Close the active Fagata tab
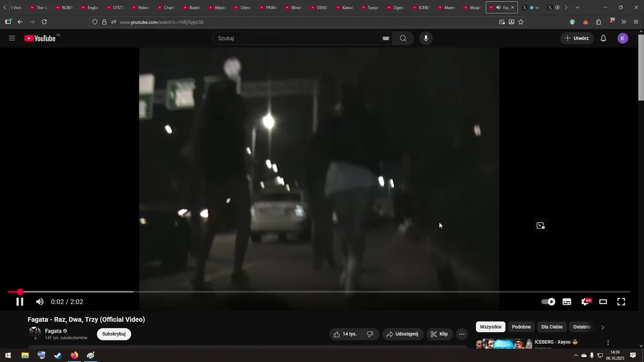Viewport: 644px width, 362px height. (x=513, y=8)
